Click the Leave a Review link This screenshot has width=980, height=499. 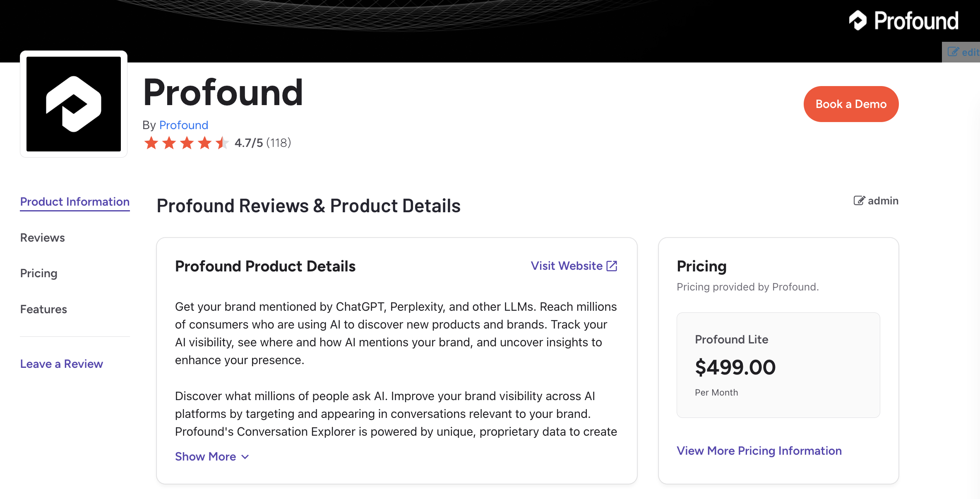pos(61,364)
